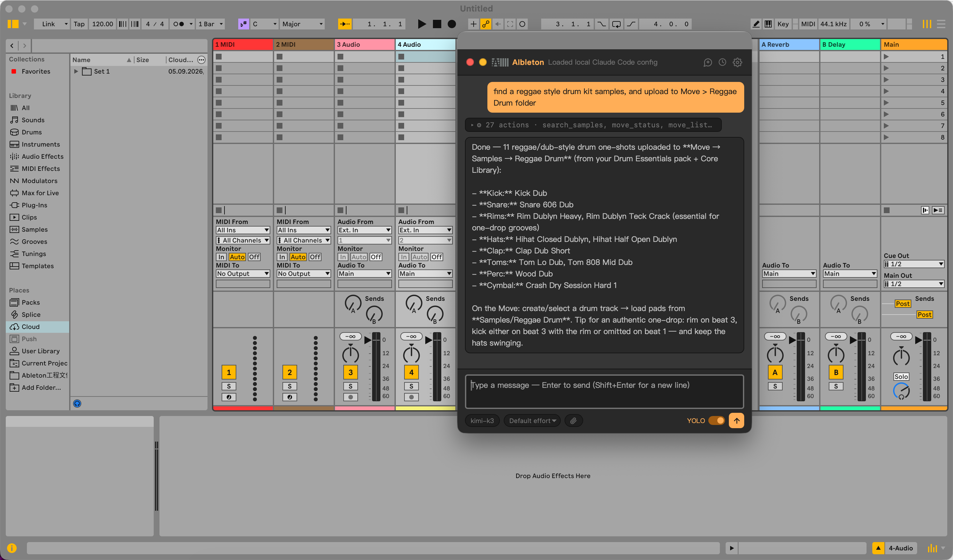Toggle the A Reverb track activator
Image resolution: width=953 pixels, height=560 pixels.
click(x=775, y=372)
